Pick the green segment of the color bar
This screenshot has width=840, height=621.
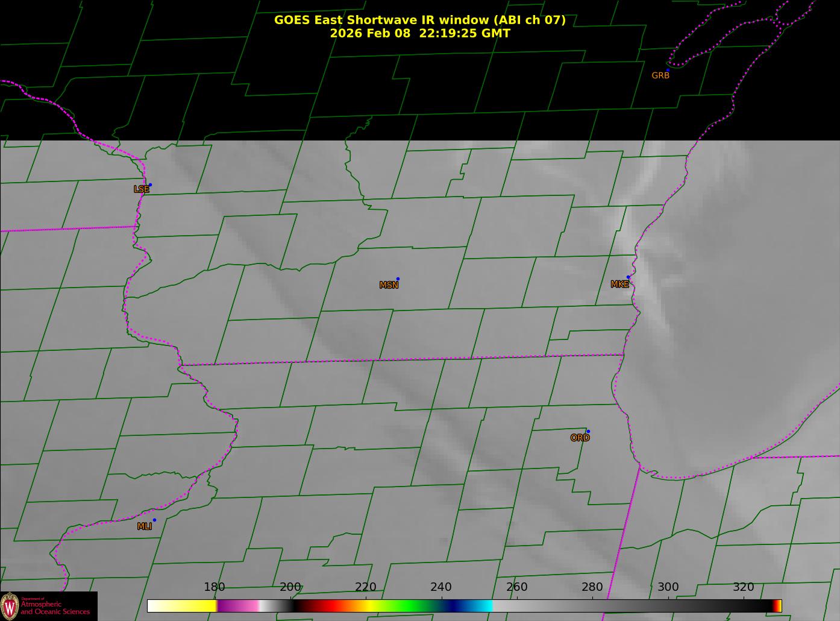[x=410, y=605]
